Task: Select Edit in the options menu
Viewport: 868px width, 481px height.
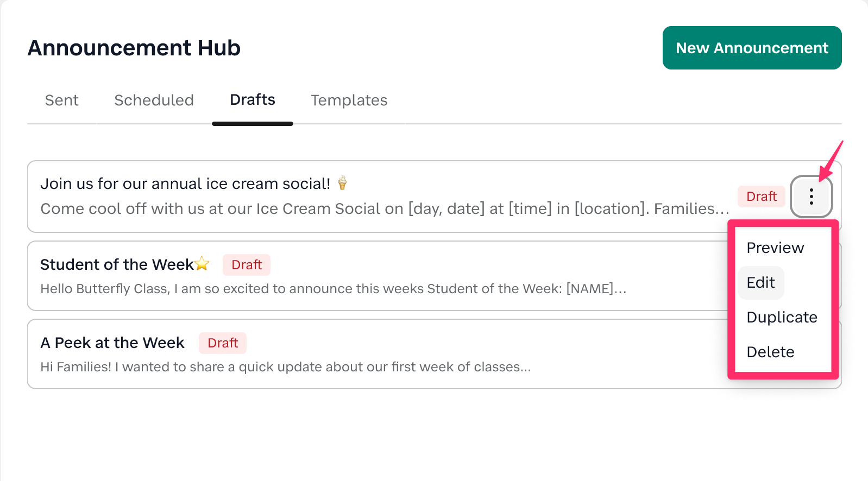Action: (x=760, y=282)
